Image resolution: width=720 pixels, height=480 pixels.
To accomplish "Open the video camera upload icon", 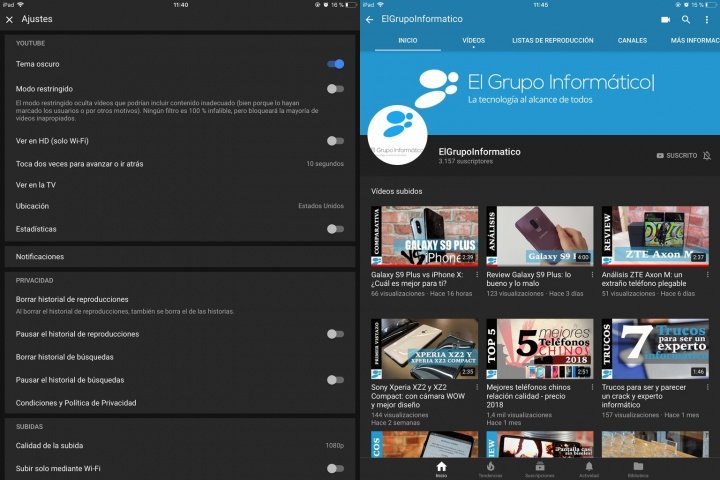I will tap(665, 19).
